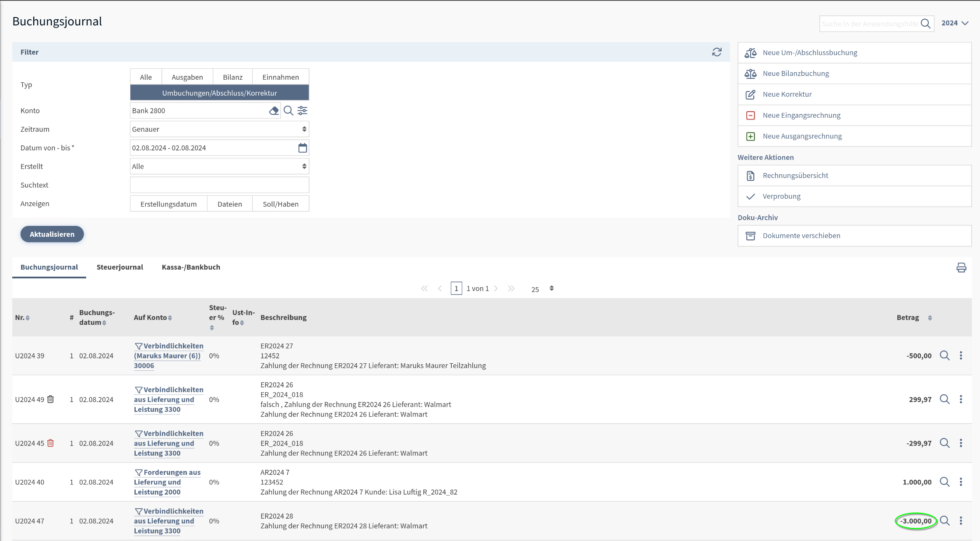
Task: Expand the Erstellt dropdown
Action: [x=219, y=166]
